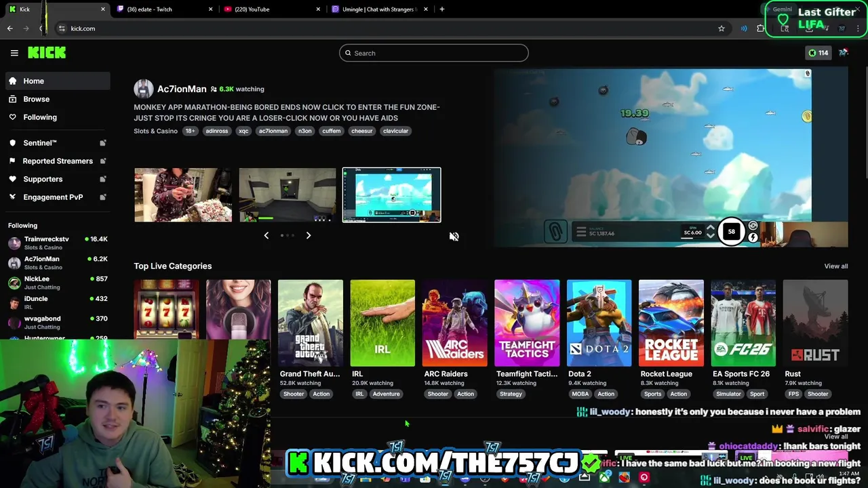
Task: Open the user profile avatar menu
Action: click(844, 53)
